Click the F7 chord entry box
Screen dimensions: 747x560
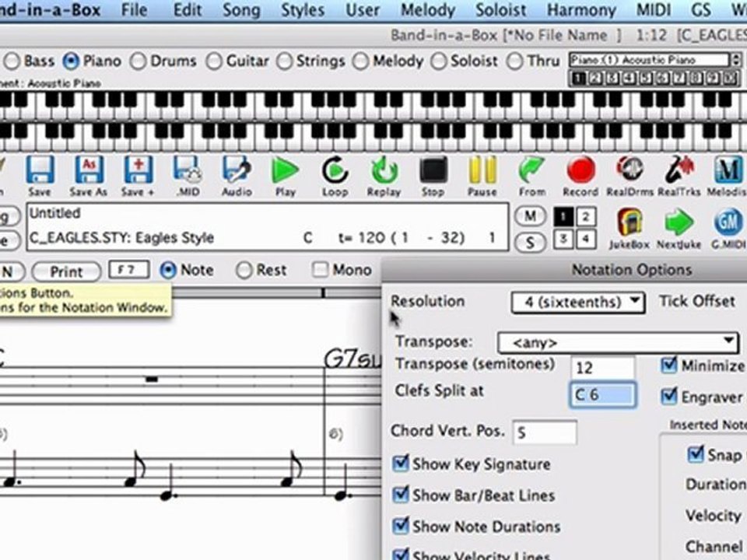(x=128, y=270)
